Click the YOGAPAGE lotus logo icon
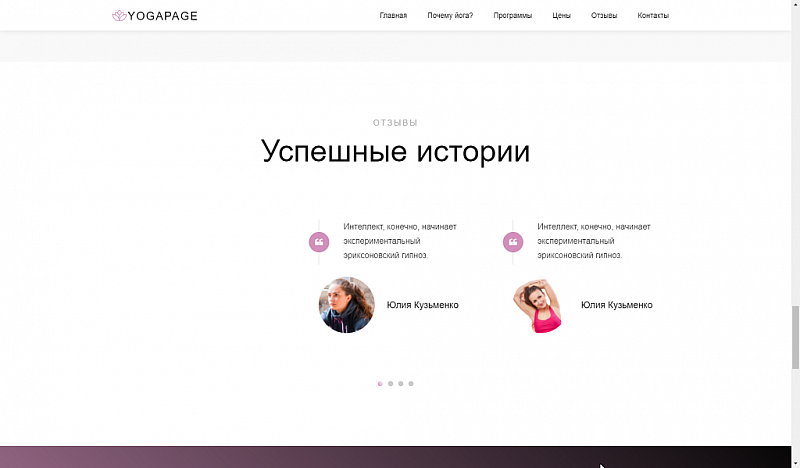This screenshot has width=800, height=468. (x=119, y=16)
